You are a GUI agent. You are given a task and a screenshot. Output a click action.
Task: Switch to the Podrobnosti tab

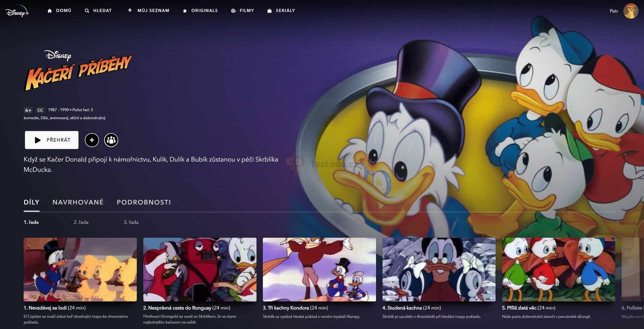144,202
